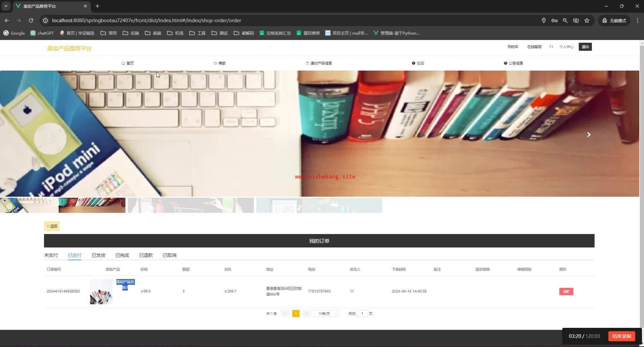The width and height of the screenshot is (644, 347).
Task: Open the 题目推荐 bookmark
Action: pyautogui.click(x=308, y=33)
